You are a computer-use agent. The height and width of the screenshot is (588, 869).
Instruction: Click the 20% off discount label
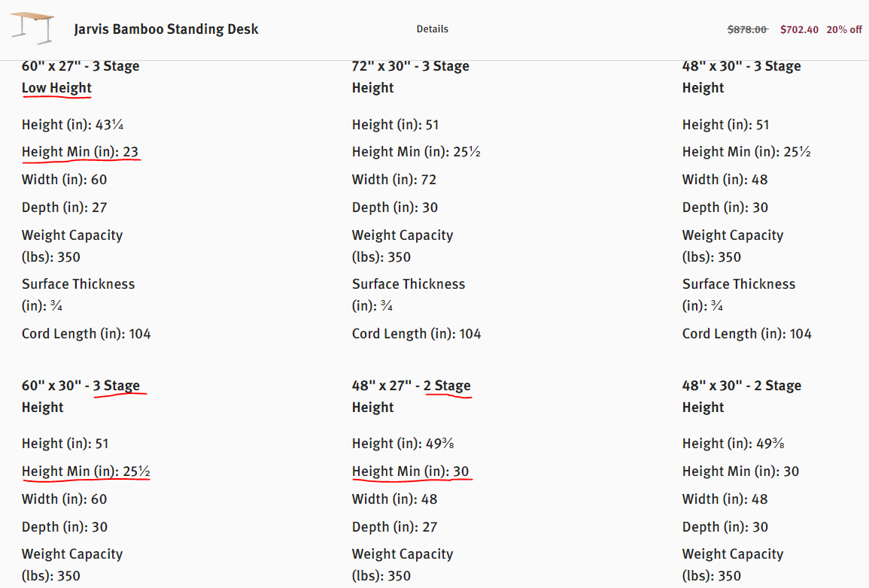(x=844, y=30)
